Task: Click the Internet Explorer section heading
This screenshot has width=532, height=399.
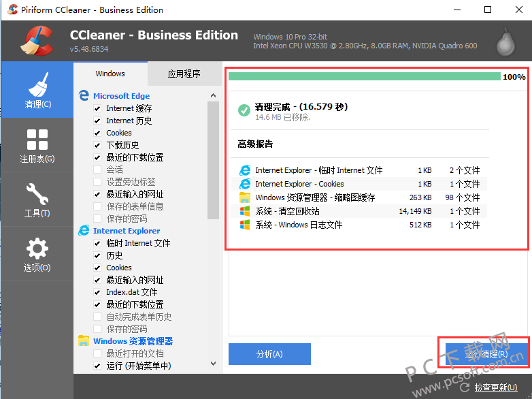Action: coord(127,231)
